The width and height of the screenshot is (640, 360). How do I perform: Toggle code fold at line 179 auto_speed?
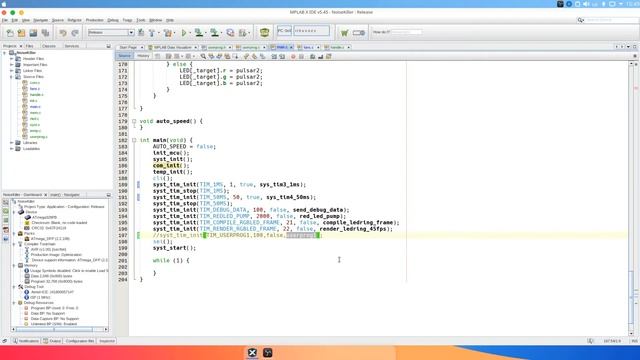pos(134,121)
